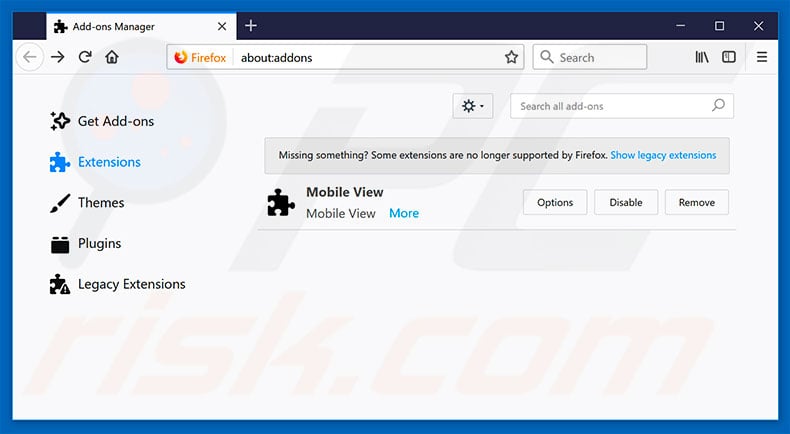Open the Themes category
790x434 pixels.
(x=88, y=203)
